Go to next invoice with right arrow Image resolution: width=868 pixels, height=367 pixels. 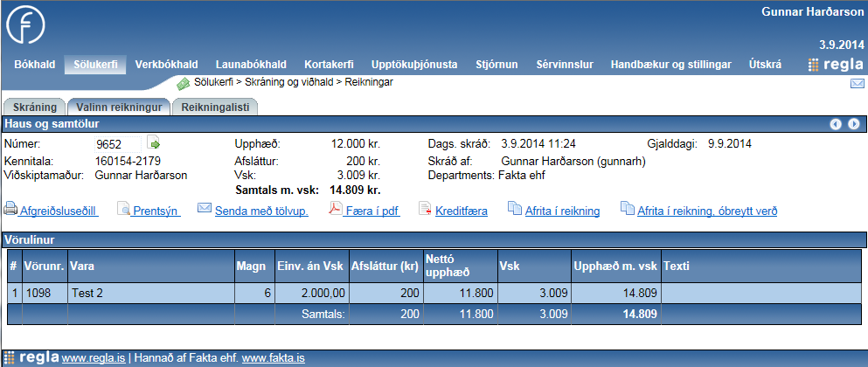click(853, 124)
